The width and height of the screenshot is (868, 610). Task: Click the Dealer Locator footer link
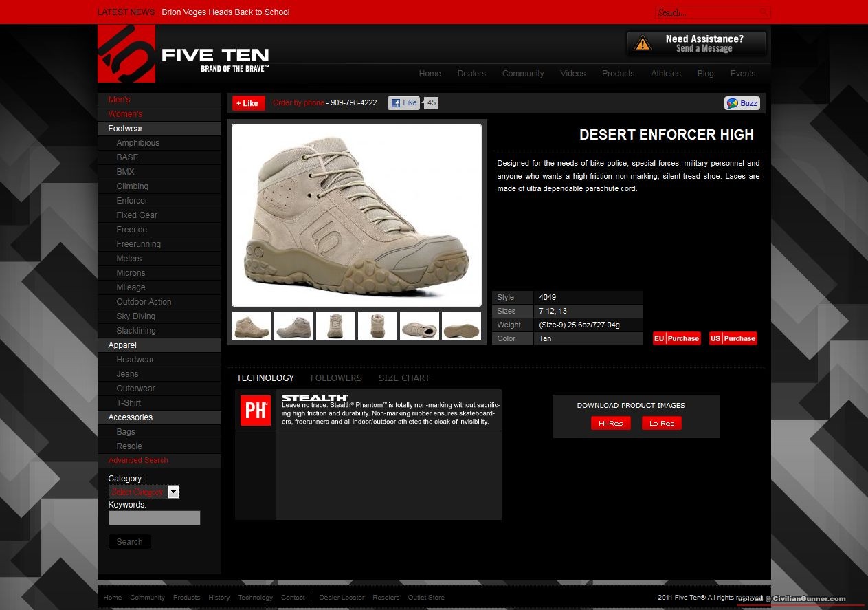342,598
